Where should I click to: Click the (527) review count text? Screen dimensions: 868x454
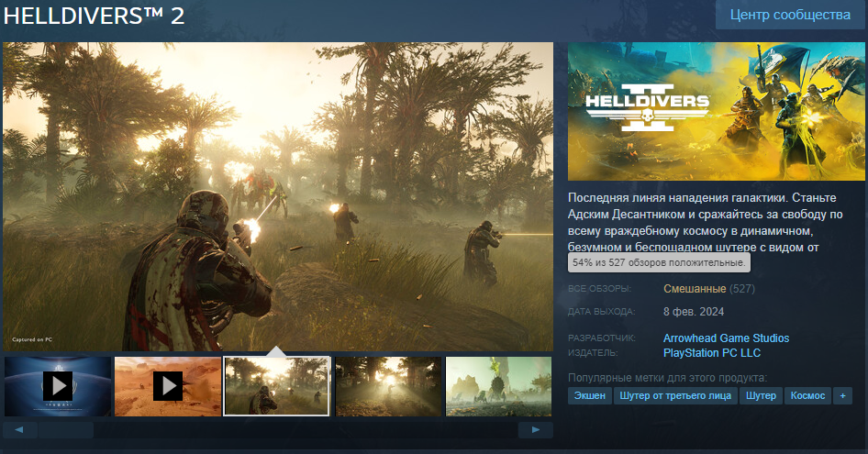[x=741, y=289]
